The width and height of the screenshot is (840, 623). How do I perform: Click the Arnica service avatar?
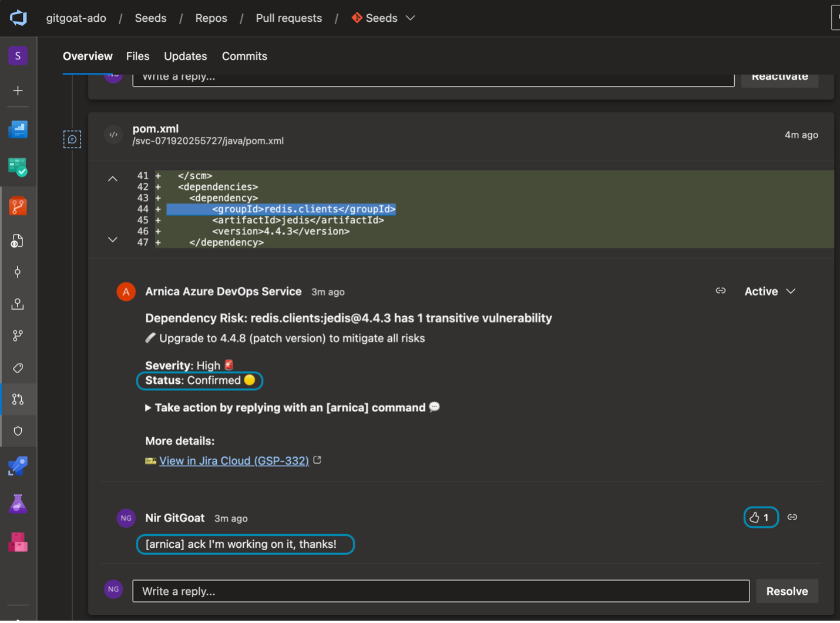click(x=126, y=292)
